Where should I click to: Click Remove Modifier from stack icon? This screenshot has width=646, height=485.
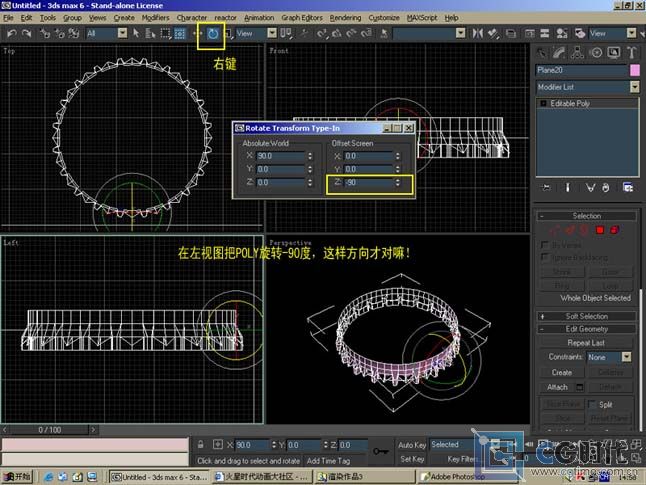pyautogui.click(x=605, y=188)
